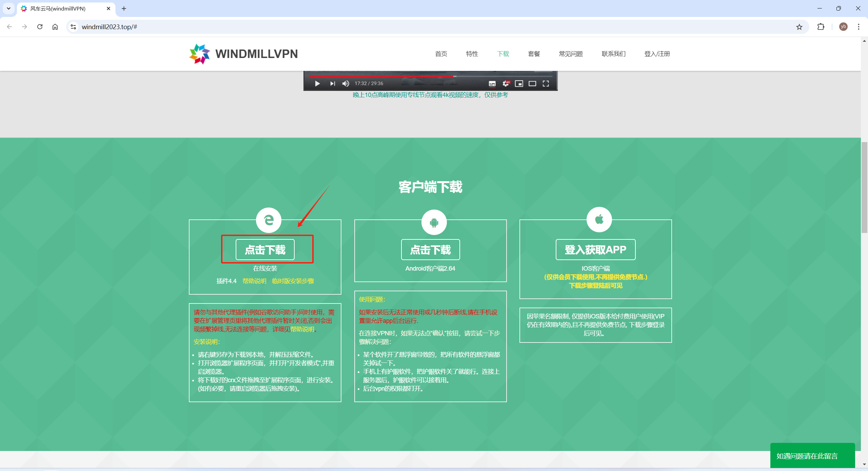Switch video to theater mode
The image size is (868, 471).
(x=532, y=83)
